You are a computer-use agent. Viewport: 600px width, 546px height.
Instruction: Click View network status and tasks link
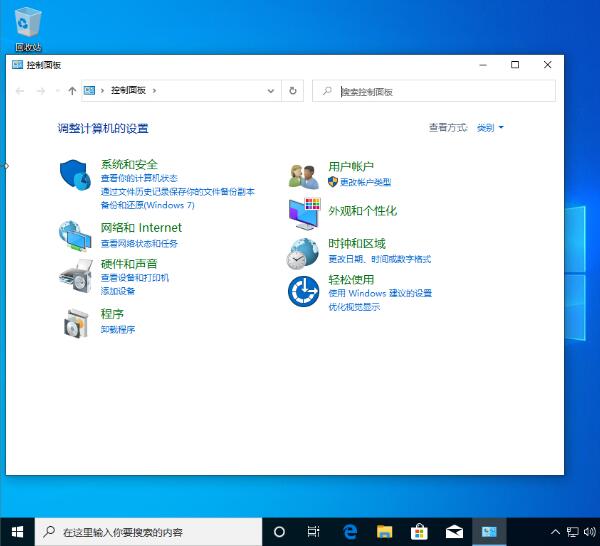tap(139, 243)
